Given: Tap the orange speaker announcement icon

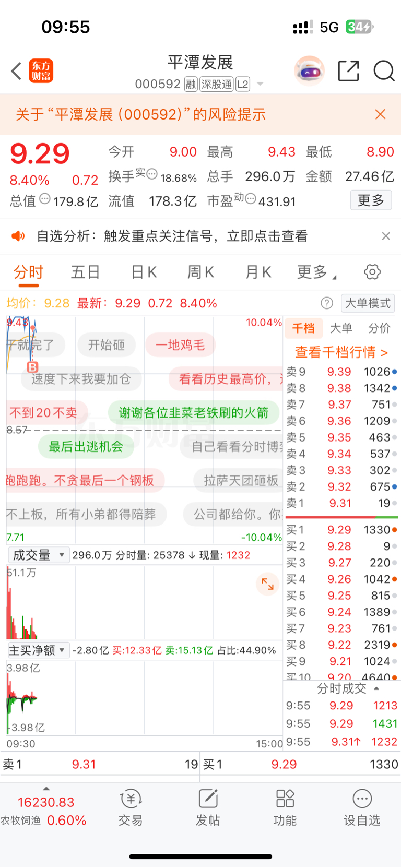Looking at the screenshot, I should coord(18,236).
